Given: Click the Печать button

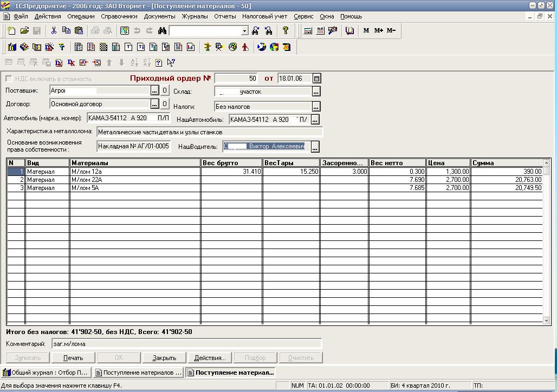Looking at the screenshot, I should (x=73, y=358).
